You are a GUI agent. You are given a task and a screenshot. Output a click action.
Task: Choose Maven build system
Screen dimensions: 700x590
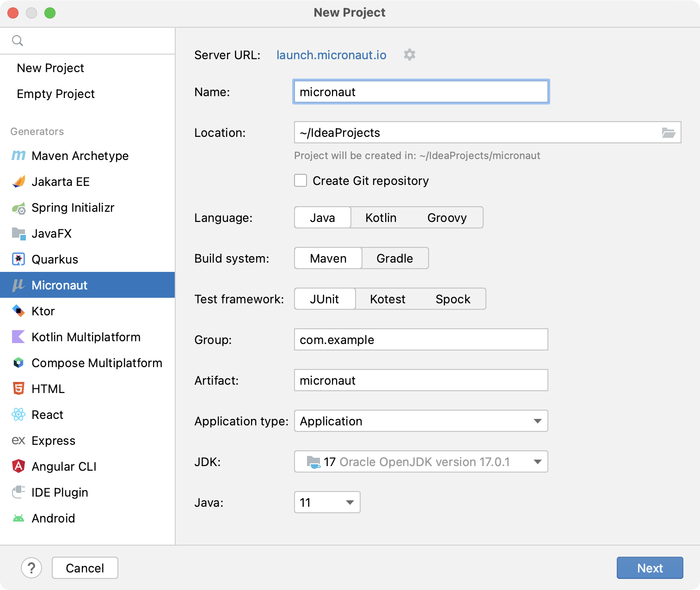coord(328,258)
